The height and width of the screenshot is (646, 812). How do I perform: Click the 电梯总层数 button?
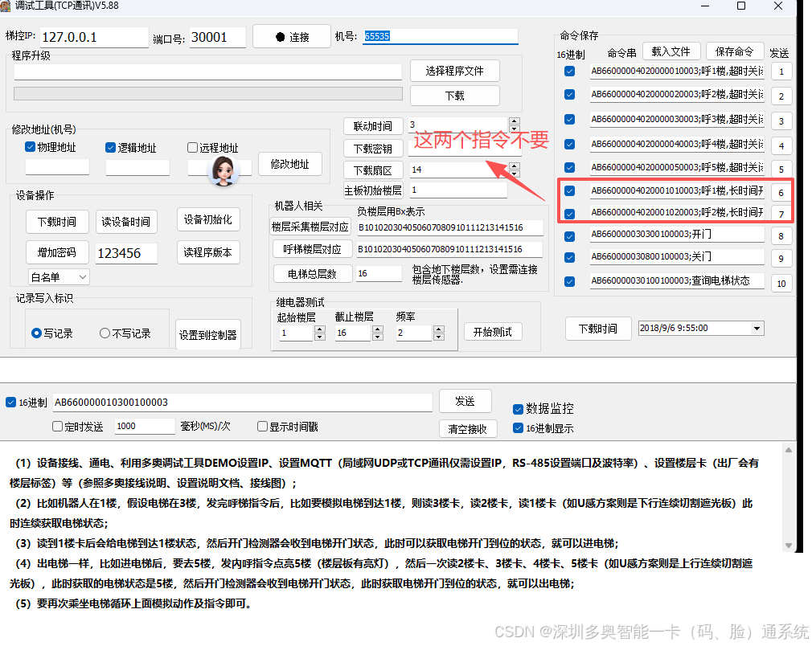coord(312,274)
